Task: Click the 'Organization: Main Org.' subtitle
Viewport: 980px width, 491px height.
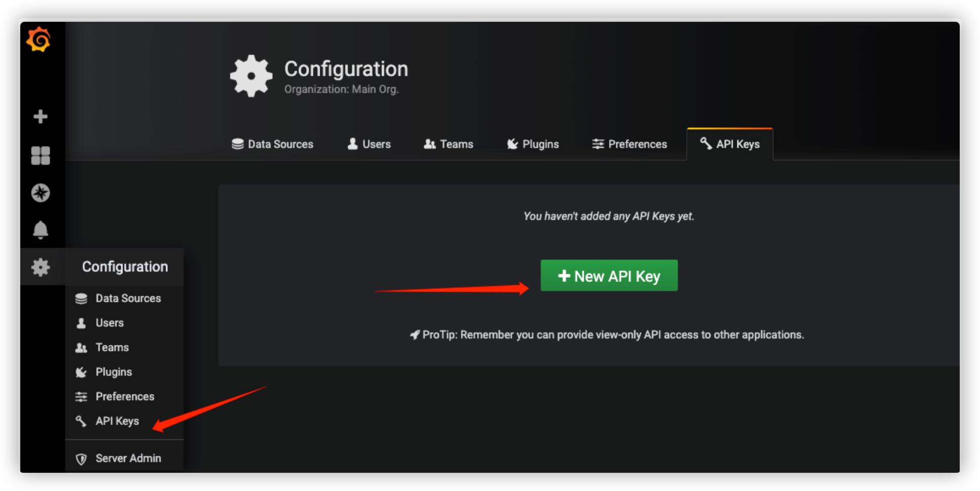Action: point(342,90)
